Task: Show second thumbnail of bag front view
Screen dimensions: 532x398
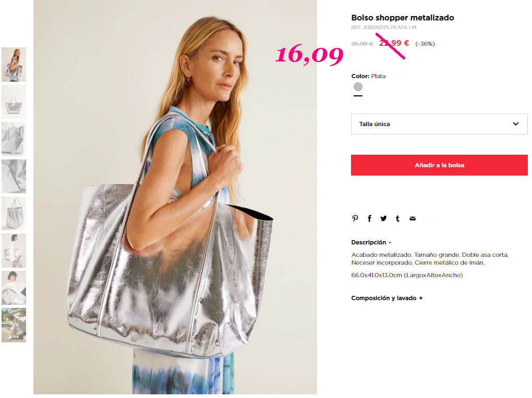Action: 14,102
